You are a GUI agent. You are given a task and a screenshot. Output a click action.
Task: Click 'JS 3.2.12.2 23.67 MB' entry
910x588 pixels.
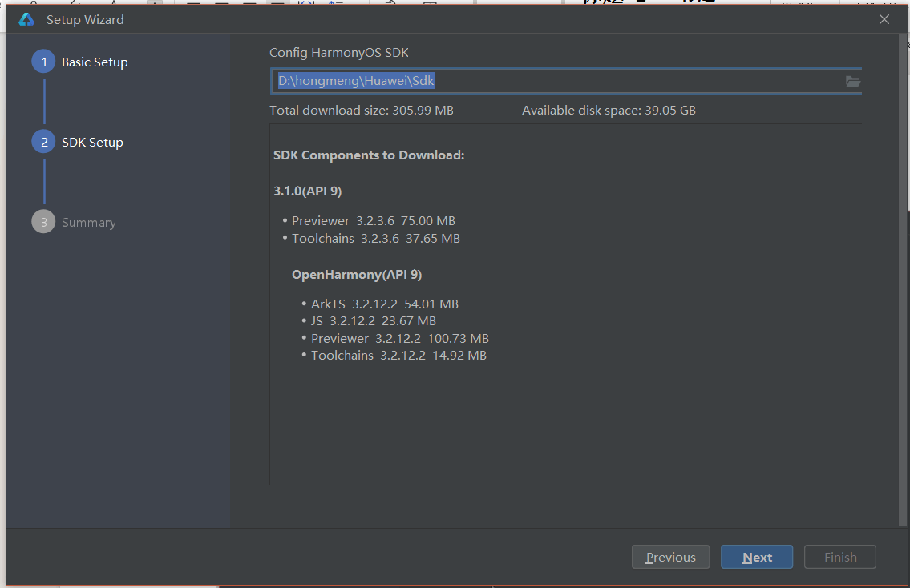pos(373,320)
